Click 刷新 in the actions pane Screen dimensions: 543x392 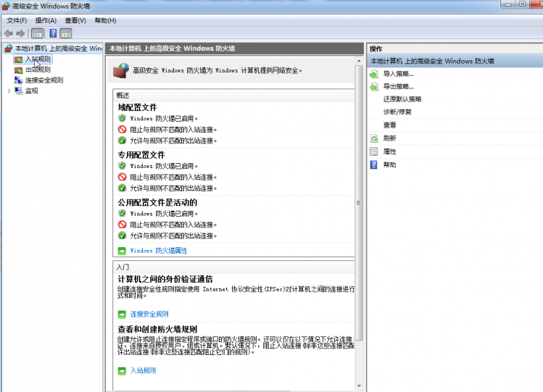(x=389, y=138)
